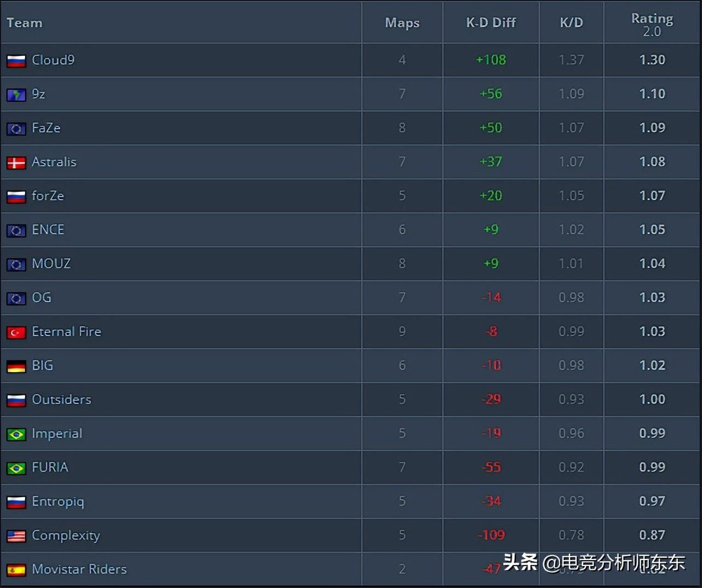
Task: Click the EU flag beside OG
Action: click(16, 298)
